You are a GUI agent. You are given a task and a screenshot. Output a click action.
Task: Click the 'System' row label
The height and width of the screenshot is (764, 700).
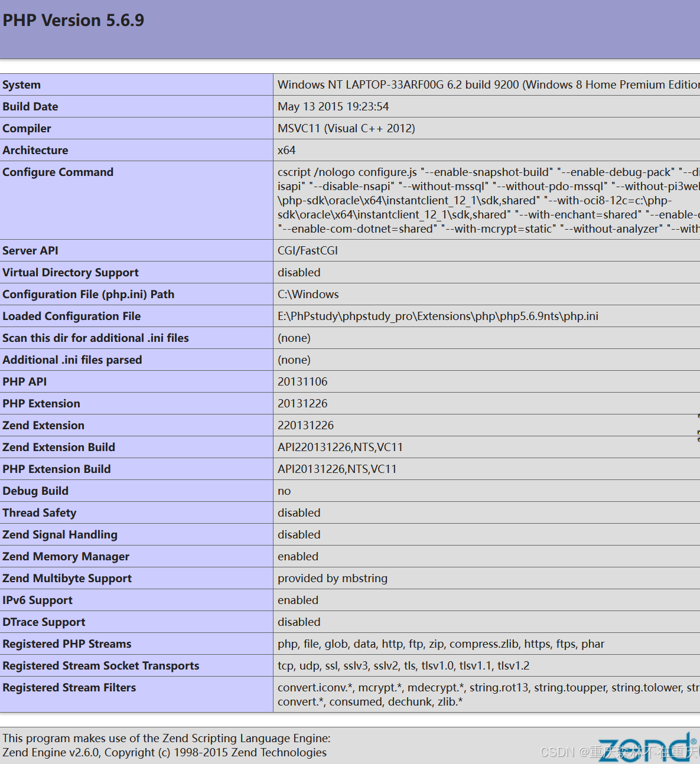(22, 84)
